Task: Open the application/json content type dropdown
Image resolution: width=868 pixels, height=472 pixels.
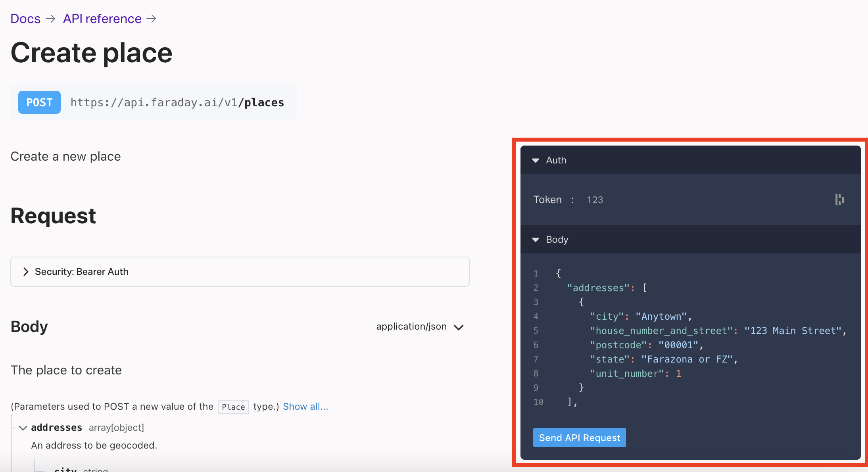Action: point(420,327)
